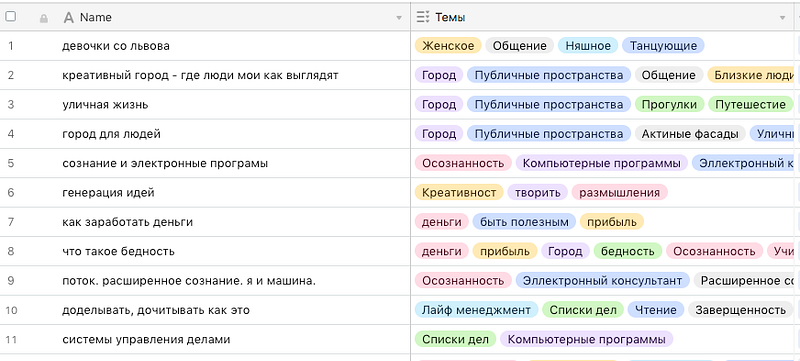Screen dimensions: 800x361
Task: Click the 'Актиные фасады' tag
Action: coord(690,134)
